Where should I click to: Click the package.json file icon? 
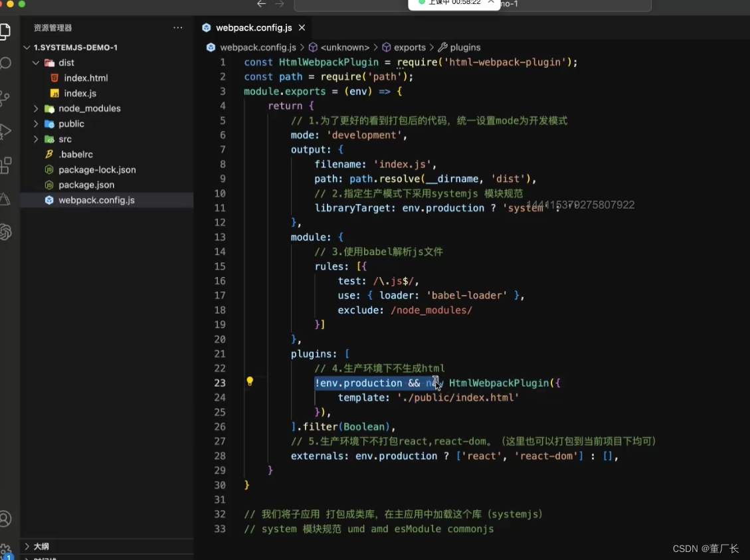[48, 185]
